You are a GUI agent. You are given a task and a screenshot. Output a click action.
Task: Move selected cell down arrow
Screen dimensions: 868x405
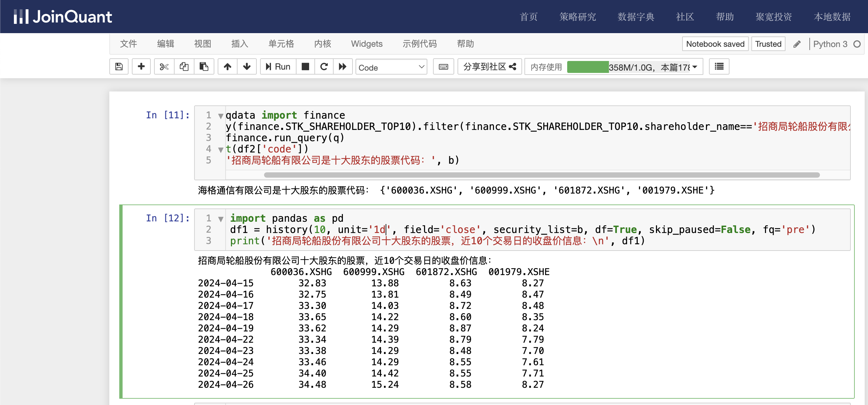247,67
